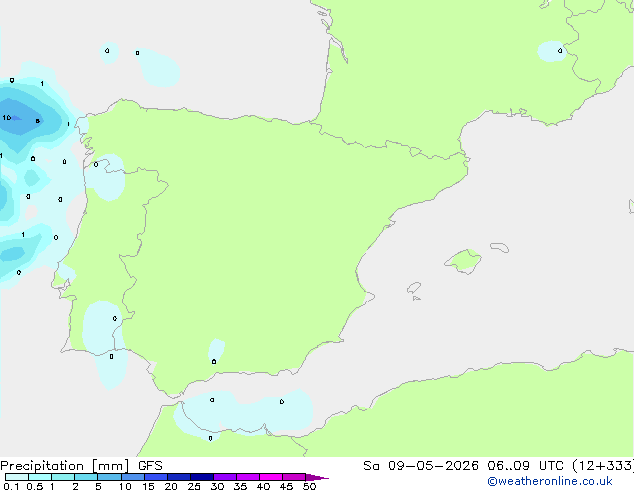Image resolution: width=634 pixels, height=490 pixels.
Task: Click the 0.1–0.5 mm legend color swatch
Action: coord(17,477)
